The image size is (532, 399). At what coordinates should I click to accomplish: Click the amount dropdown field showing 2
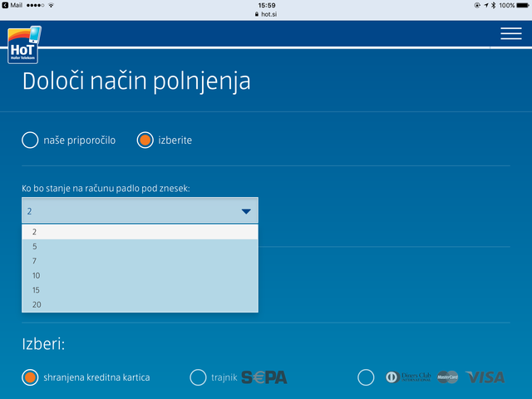pyautogui.click(x=140, y=210)
